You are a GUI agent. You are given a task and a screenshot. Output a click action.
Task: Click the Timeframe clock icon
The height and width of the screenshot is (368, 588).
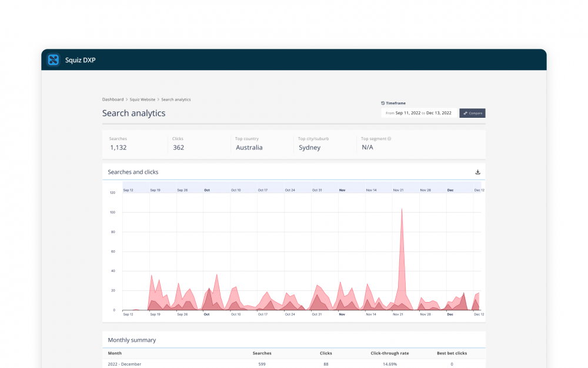pyautogui.click(x=383, y=103)
